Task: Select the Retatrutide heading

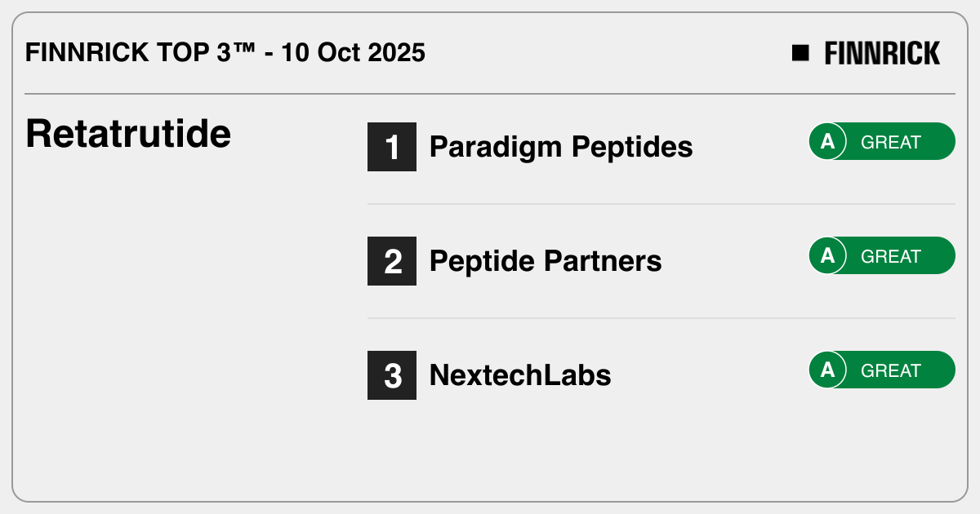Action: (128, 134)
